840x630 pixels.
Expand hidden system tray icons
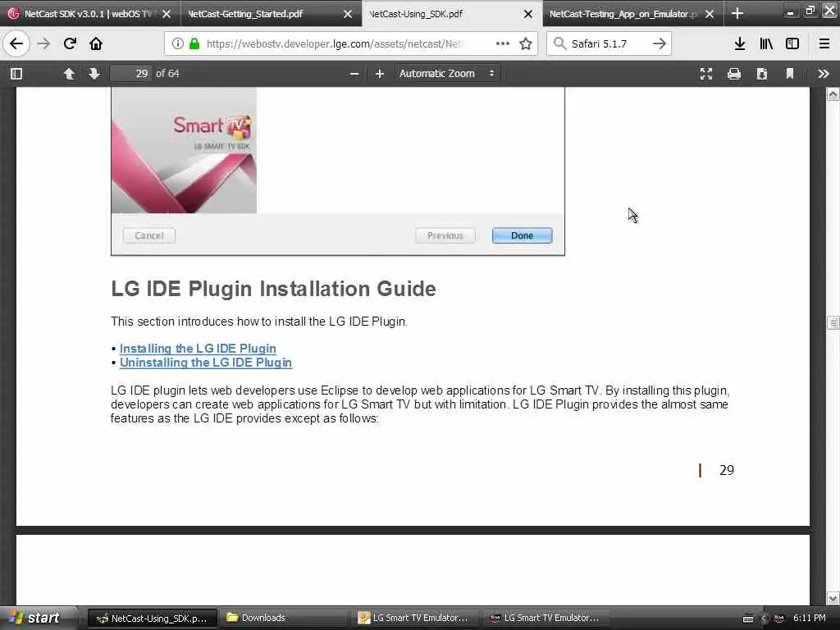tap(764, 619)
